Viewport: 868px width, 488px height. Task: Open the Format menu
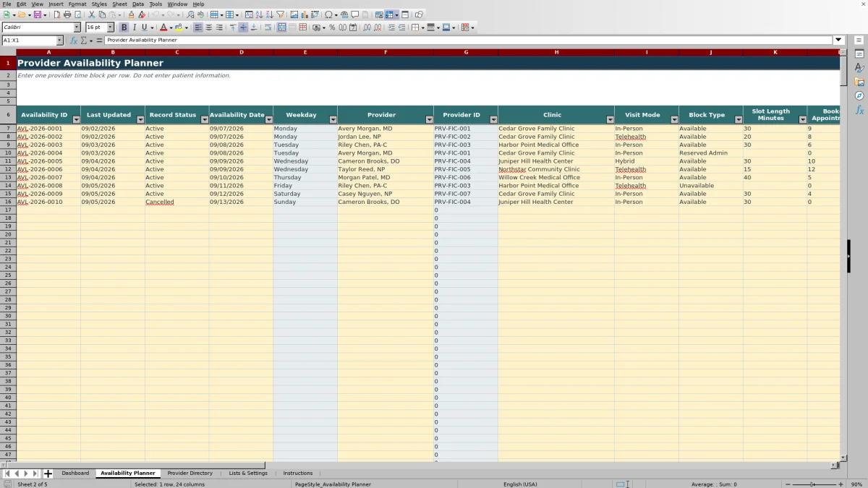77,4
